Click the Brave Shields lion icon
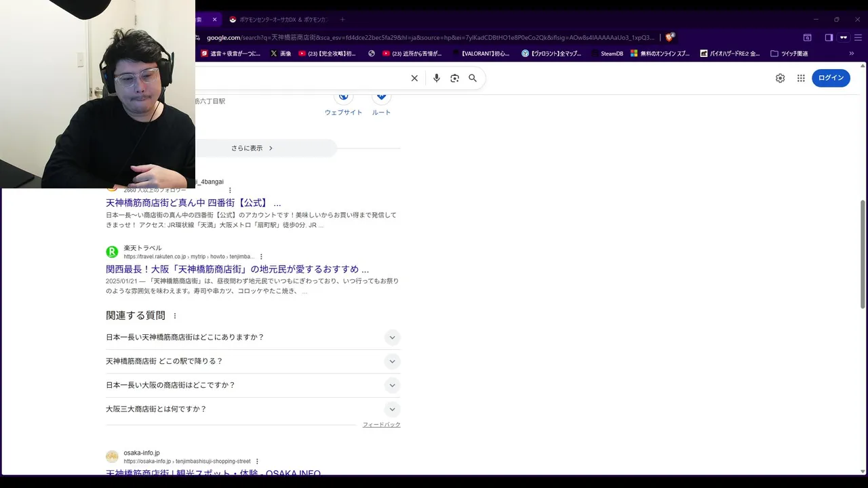 [669, 37]
